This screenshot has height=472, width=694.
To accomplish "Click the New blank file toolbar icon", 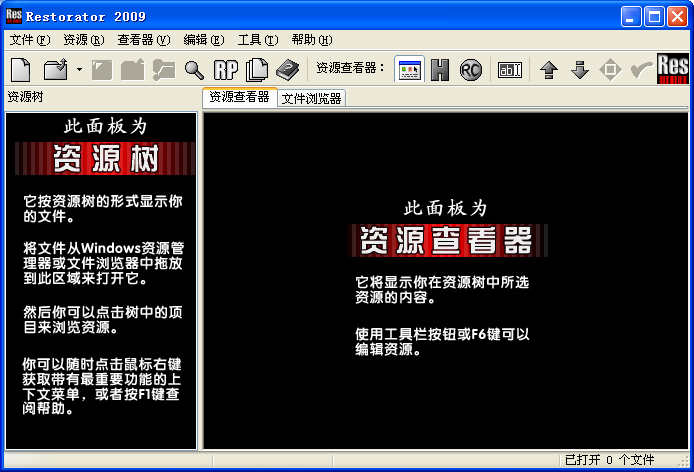I will 20,70.
